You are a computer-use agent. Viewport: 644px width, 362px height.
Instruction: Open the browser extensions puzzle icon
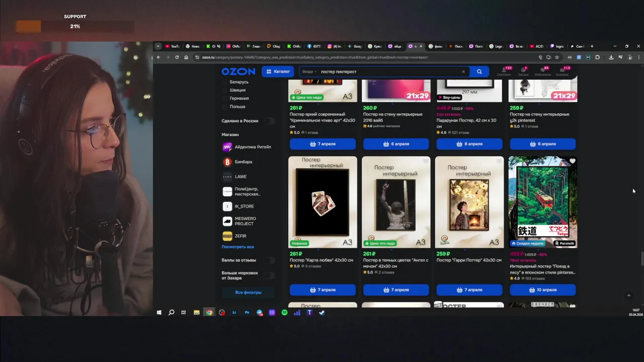pos(597,57)
